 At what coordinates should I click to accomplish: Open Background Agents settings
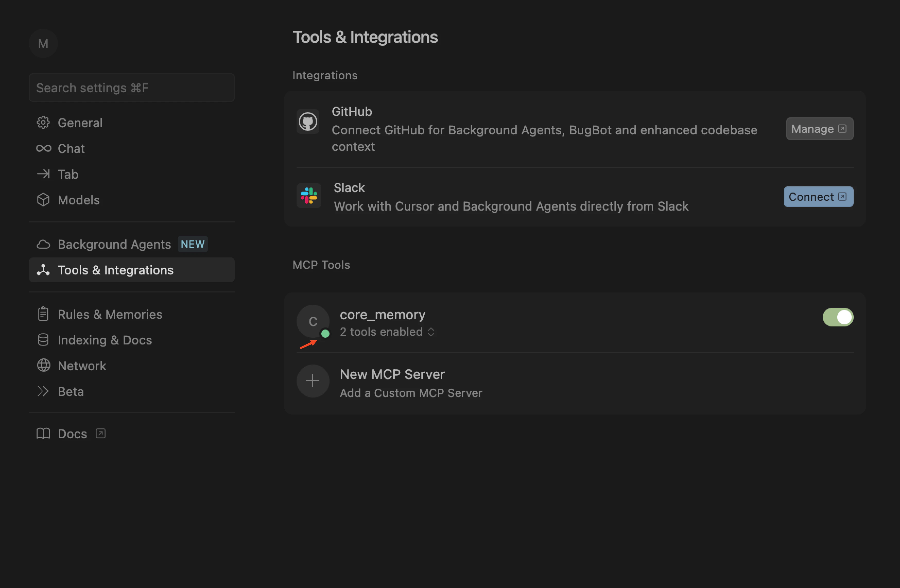[x=114, y=244]
